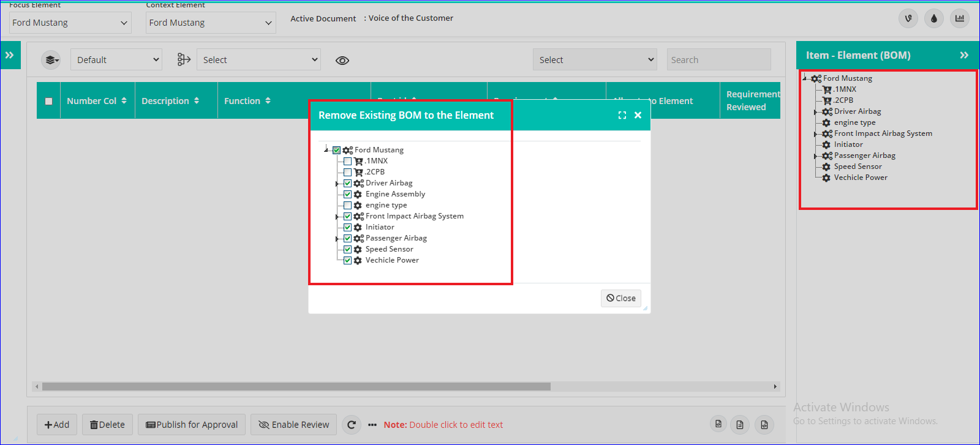Collapse the Item - Element (BOM) panel

point(964,55)
